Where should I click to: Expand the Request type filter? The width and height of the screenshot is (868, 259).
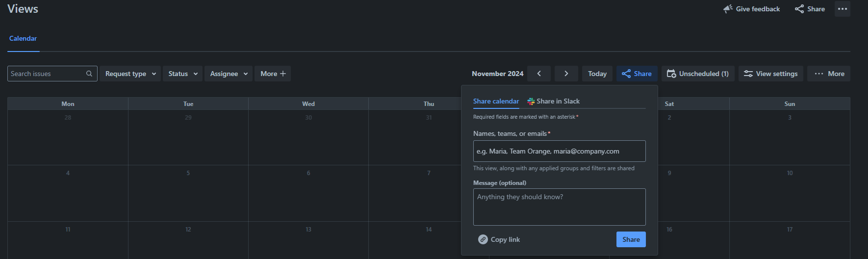130,74
